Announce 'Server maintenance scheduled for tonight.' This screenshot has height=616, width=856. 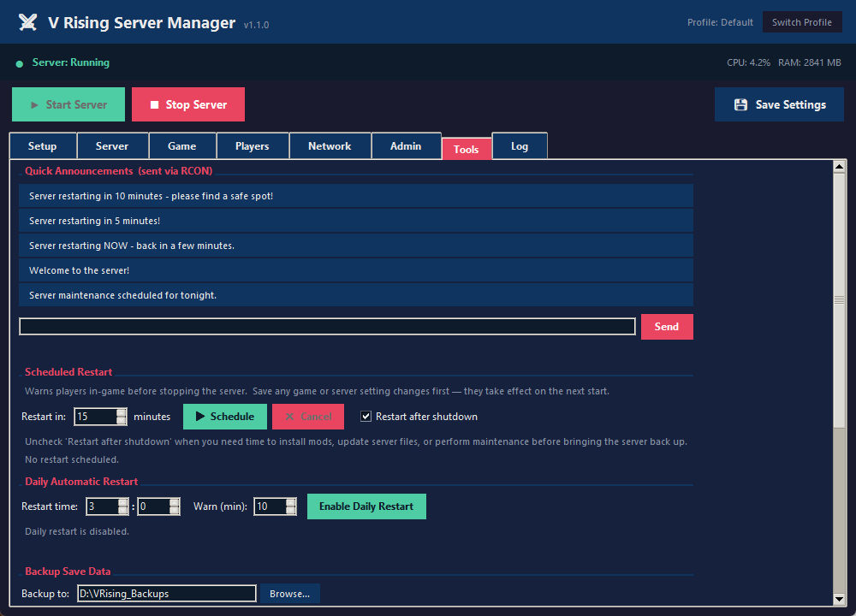click(x=356, y=295)
